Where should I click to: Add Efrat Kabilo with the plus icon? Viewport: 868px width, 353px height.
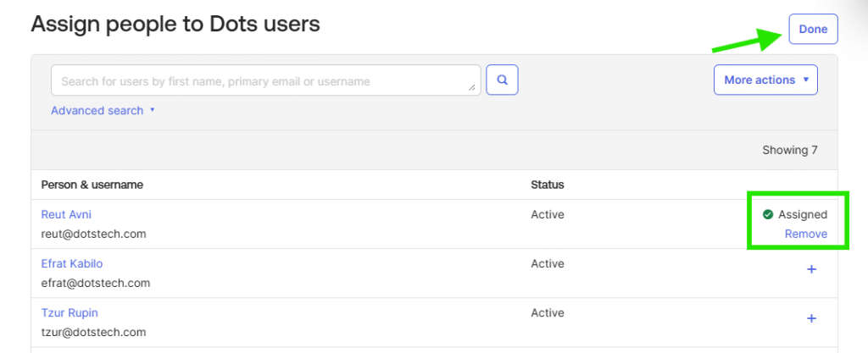click(810, 269)
